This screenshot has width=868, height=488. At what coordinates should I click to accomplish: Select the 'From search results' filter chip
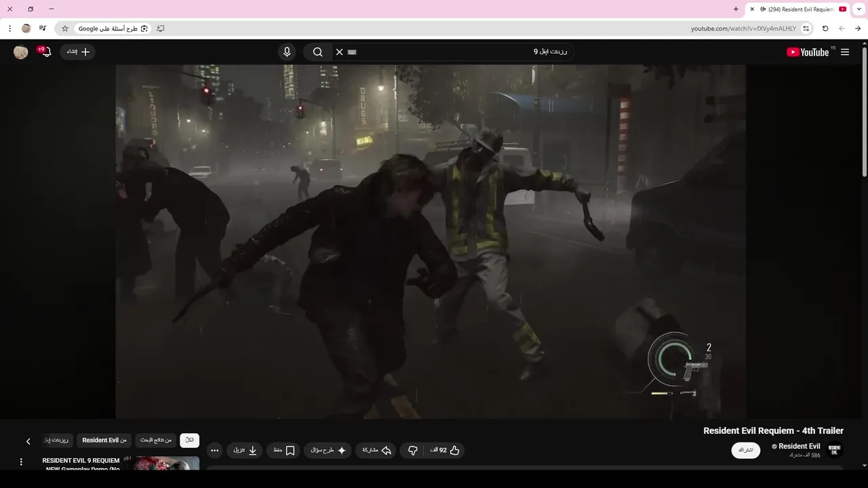(156, 440)
